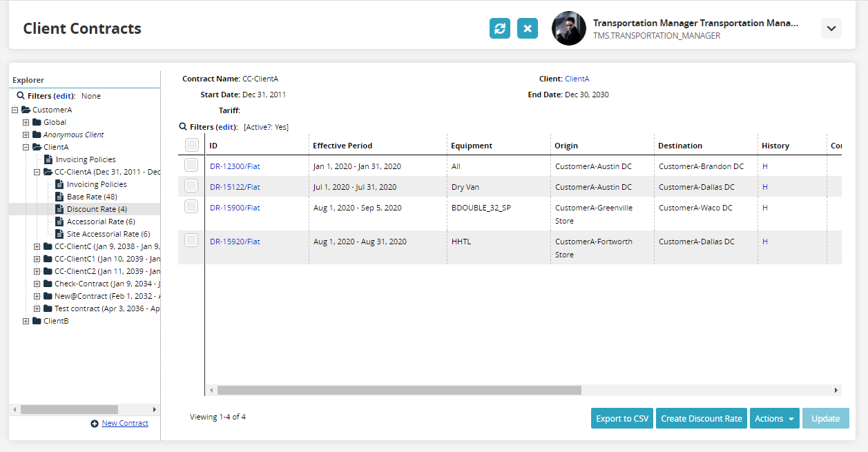Screen dimensions: 868x452
Task: Expand the ClientB folder node
Action: (26, 321)
